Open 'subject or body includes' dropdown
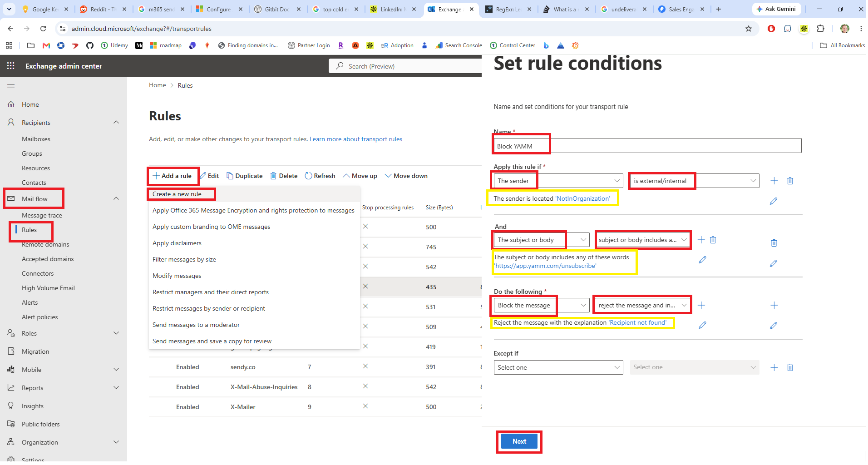868x465 pixels. coord(642,240)
